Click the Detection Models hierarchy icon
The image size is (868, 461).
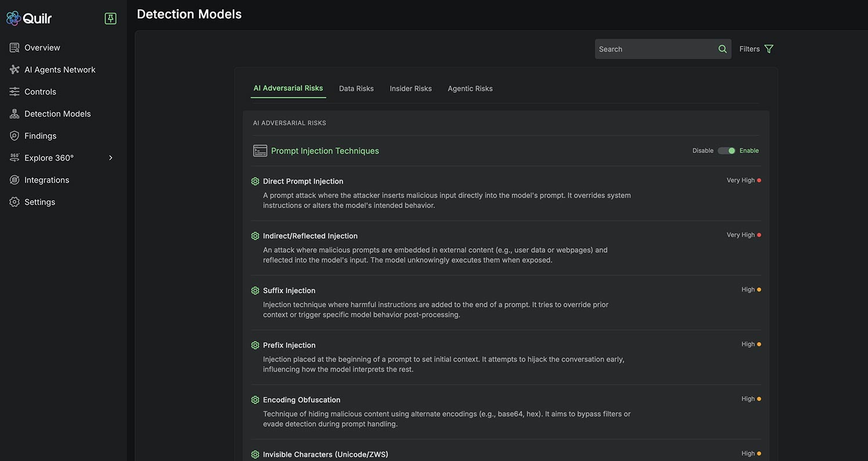(15, 114)
